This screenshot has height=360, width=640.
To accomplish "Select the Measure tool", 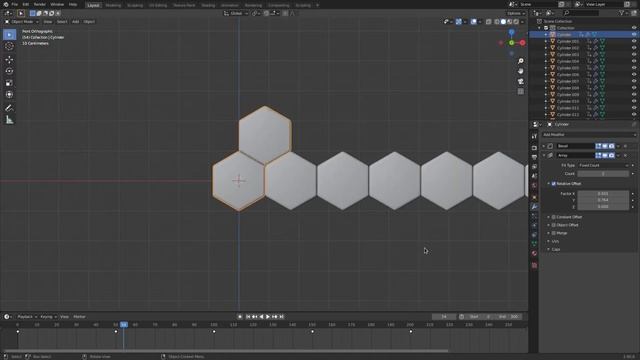I will click(x=9, y=120).
